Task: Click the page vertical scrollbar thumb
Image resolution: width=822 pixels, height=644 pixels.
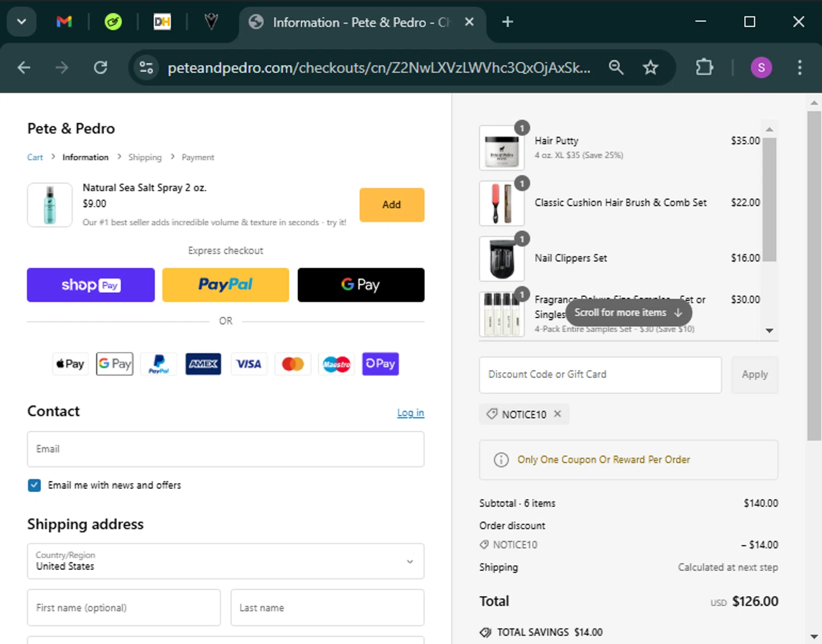Action: pyautogui.click(x=814, y=276)
